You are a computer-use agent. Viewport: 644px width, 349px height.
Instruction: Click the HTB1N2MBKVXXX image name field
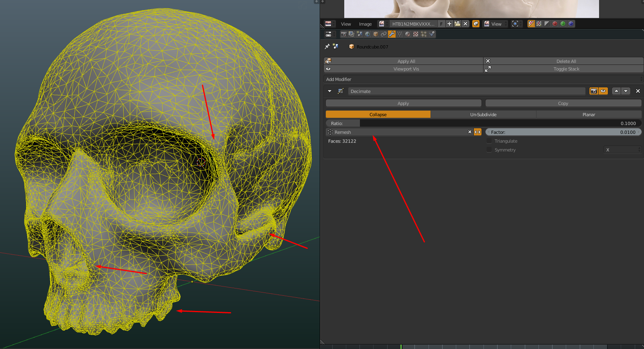pyautogui.click(x=412, y=24)
